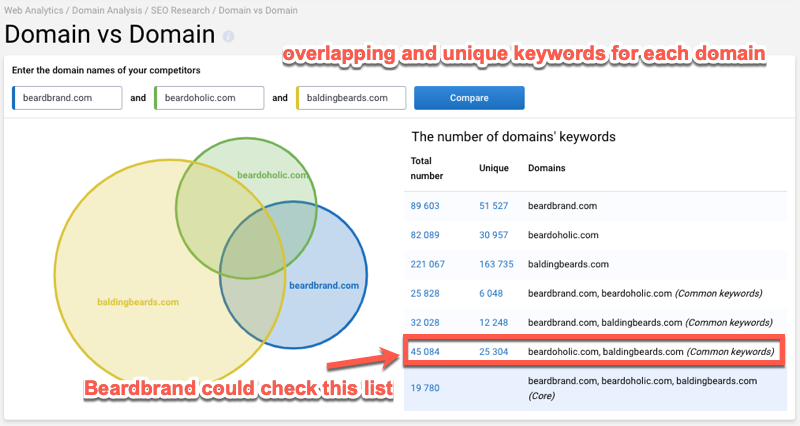Open unique common keywords 6 048
800x426 pixels.
click(x=491, y=293)
